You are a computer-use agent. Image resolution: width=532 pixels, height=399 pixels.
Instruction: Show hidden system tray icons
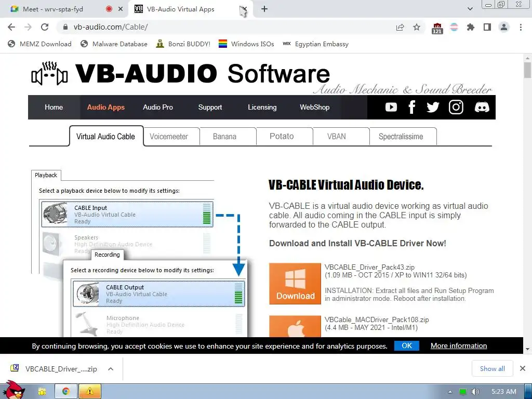click(450, 392)
